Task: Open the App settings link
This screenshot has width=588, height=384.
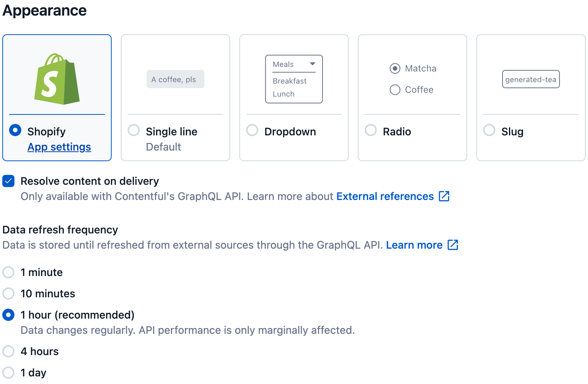Action: click(x=59, y=147)
